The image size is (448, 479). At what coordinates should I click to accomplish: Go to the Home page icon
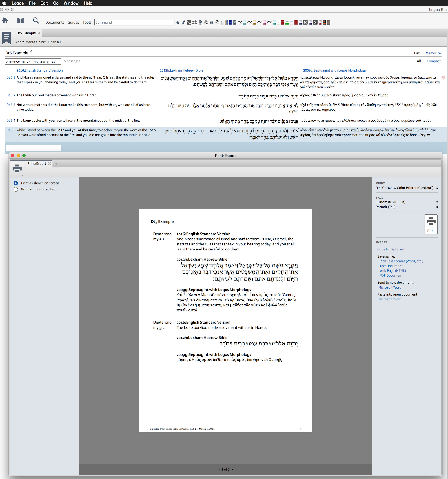pyautogui.click(x=5, y=21)
